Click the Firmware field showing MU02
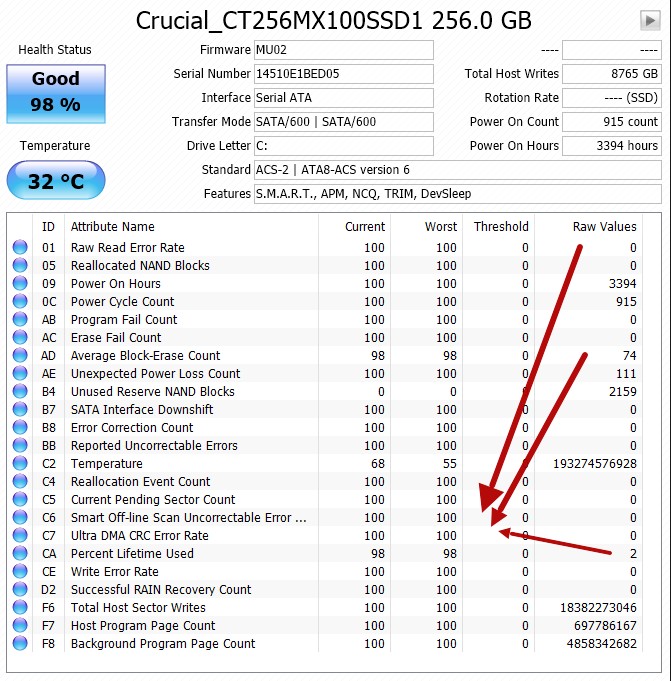The height and width of the screenshot is (681, 671). click(x=344, y=50)
